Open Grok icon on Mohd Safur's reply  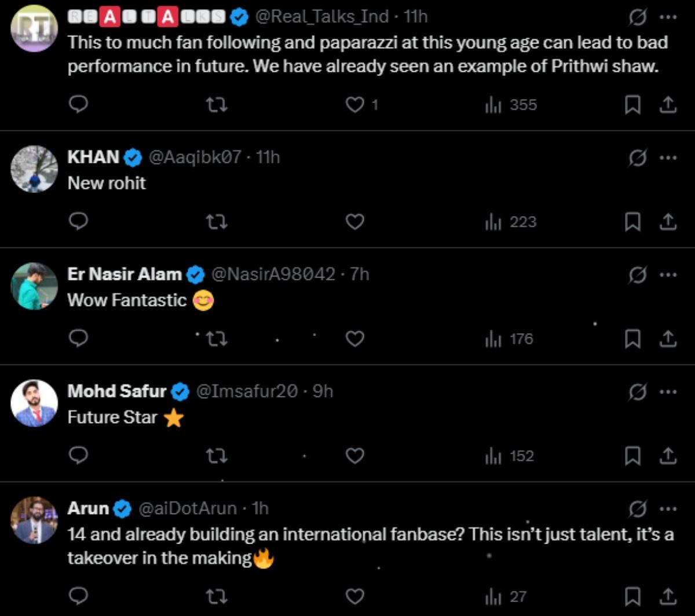pyautogui.click(x=638, y=392)
